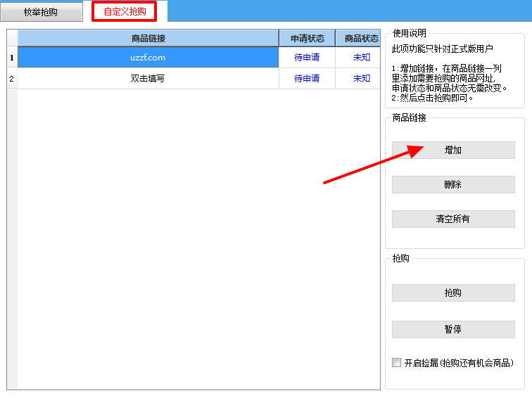Click the 申请状态 column header
This screenshot has height=398, width=532.
click(307, 38)
